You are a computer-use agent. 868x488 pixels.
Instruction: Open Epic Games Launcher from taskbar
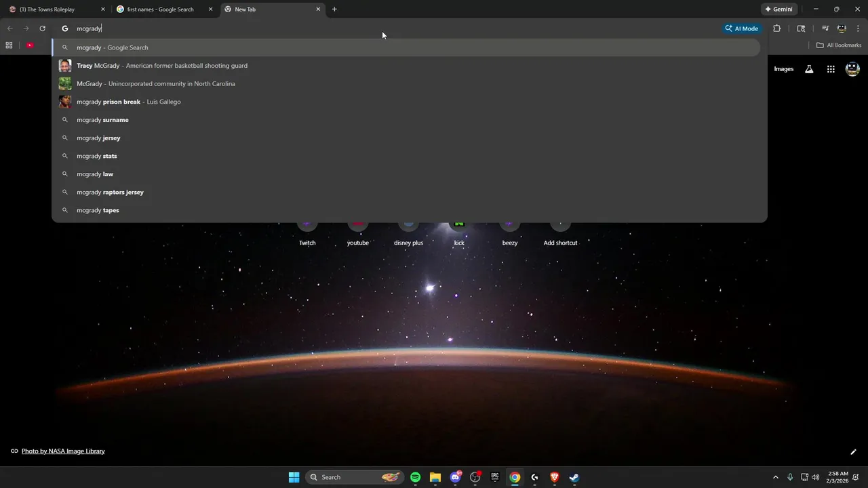click(495, 477)
